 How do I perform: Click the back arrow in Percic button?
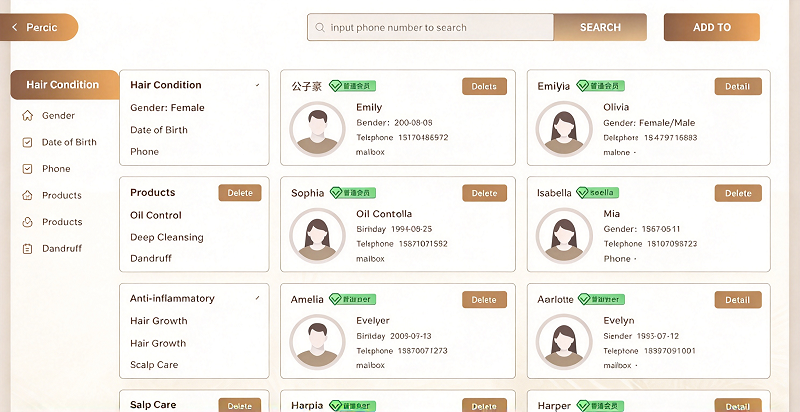(14, 27)
